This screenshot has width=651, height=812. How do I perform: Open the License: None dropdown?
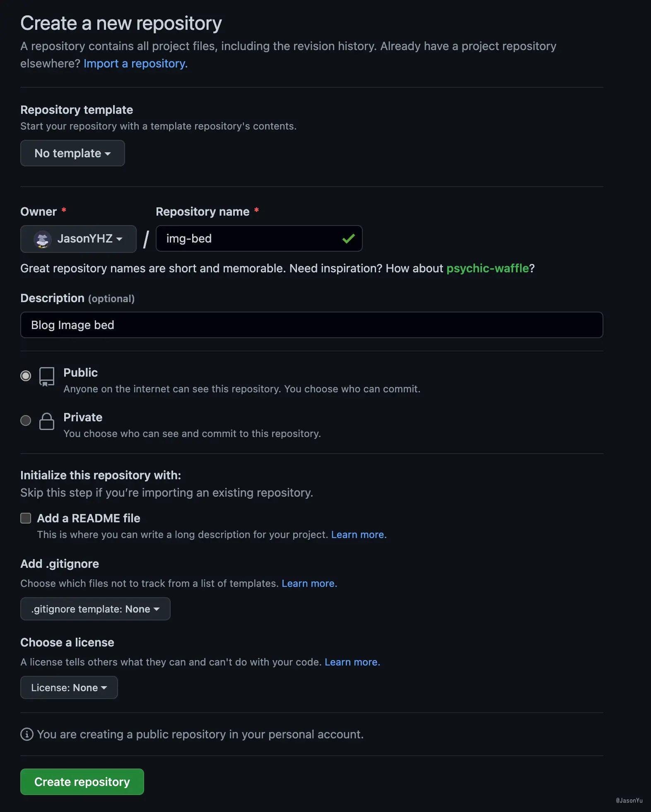click(x=69, y=687)
